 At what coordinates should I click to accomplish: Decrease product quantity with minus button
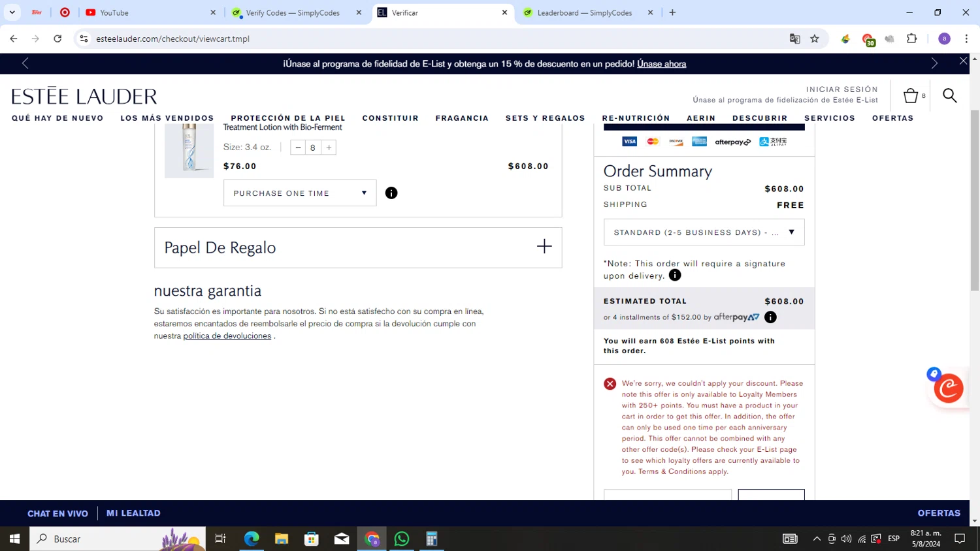point(298,148)
